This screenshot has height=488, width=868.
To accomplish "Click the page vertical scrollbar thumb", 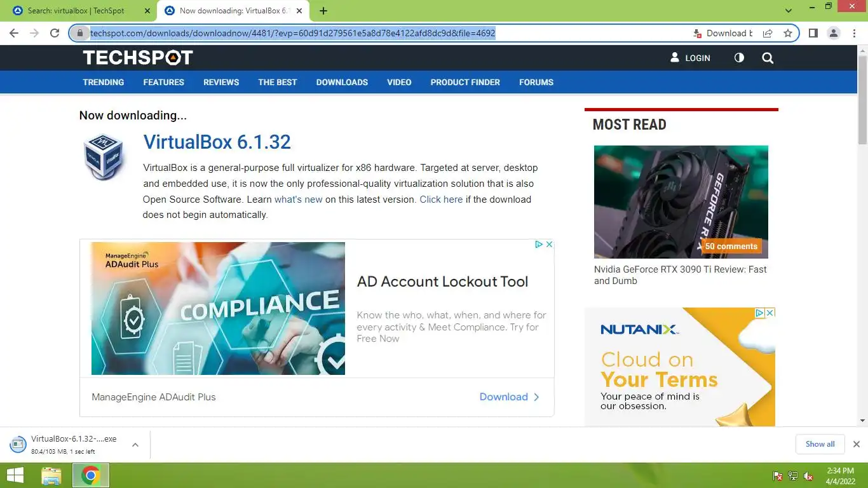I will 862,99.
